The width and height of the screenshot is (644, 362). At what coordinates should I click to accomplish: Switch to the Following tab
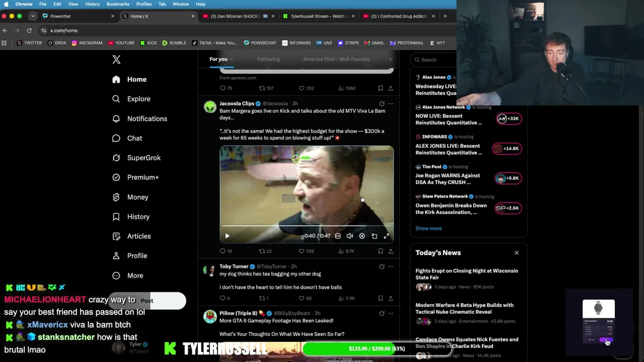[268, 59]
